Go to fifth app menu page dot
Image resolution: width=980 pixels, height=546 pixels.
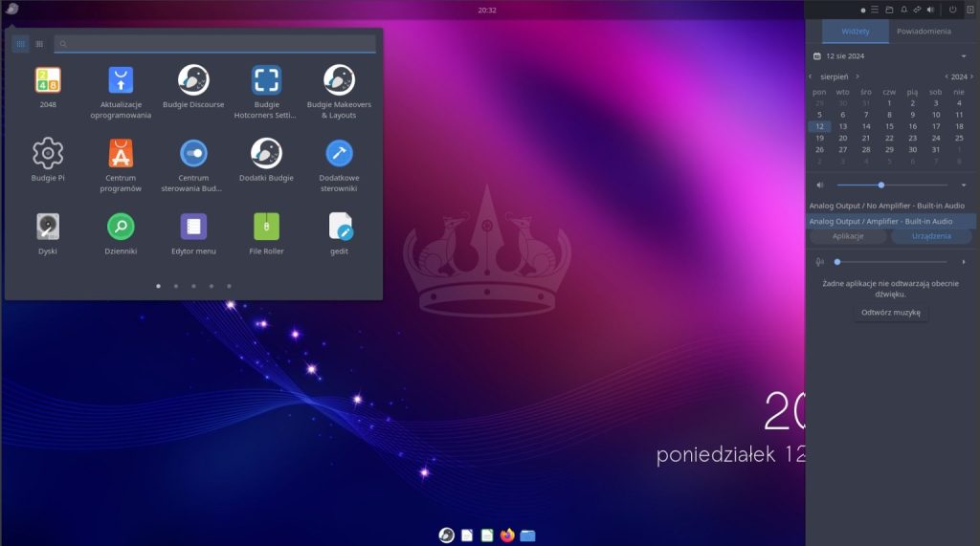pyautogui.click(x=230, y=286)
